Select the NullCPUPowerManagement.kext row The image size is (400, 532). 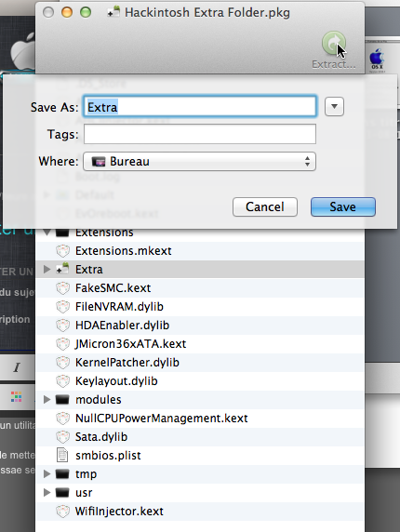[x=200, y=419]
